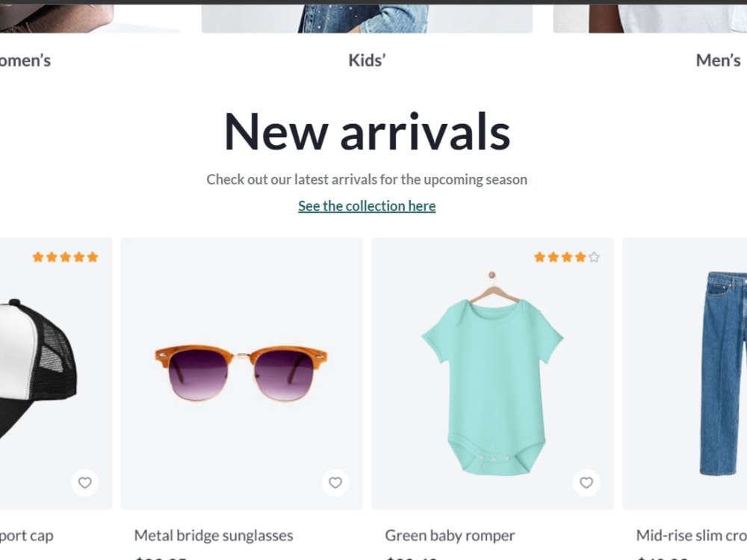Open the Kids' category
The image size is (747, 560).
point(367,60)
